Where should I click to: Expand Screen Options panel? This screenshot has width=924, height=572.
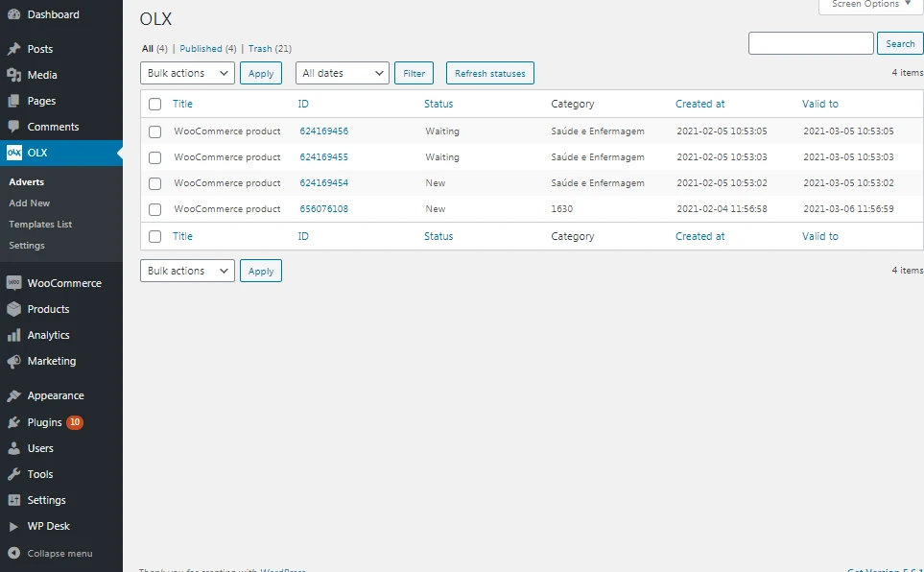[x=871, y=5]
